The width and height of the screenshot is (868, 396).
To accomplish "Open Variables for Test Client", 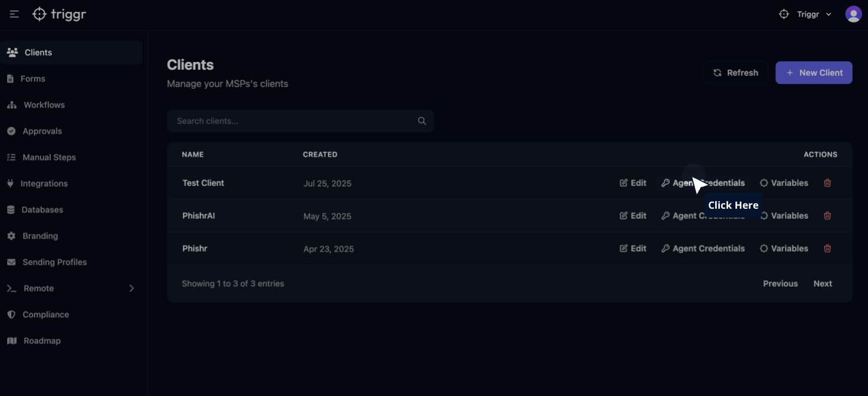I will (784, 183).
